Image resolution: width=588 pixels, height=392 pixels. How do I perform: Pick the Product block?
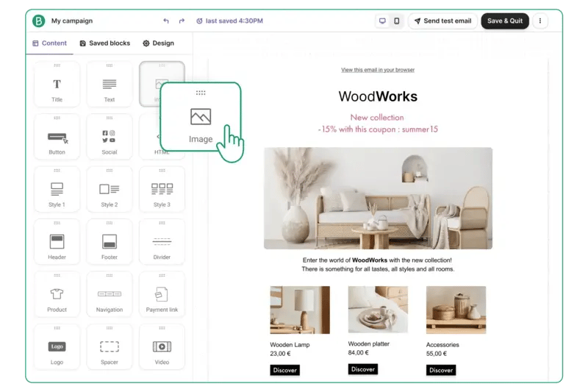click(57, 296)
